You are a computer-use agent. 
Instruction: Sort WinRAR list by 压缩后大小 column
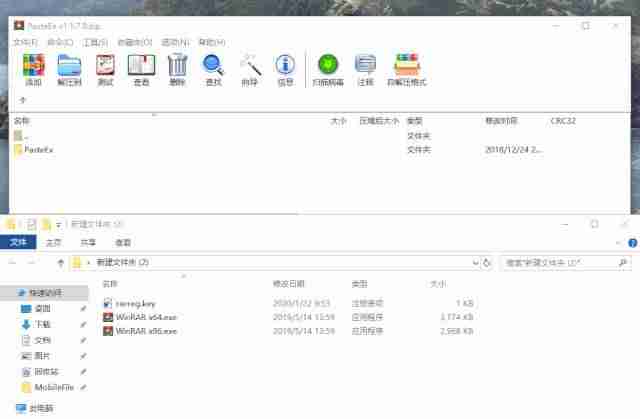click(379, 121)
